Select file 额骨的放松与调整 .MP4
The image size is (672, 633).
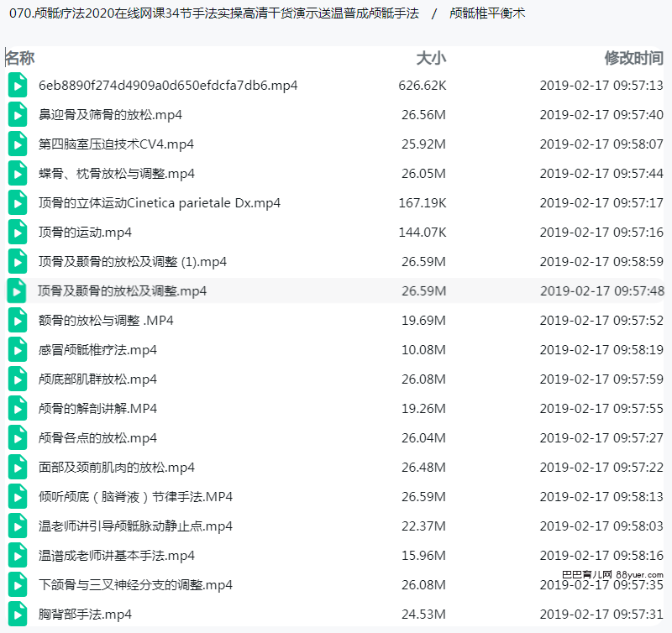pyautogui.click(x=106, y=321)
